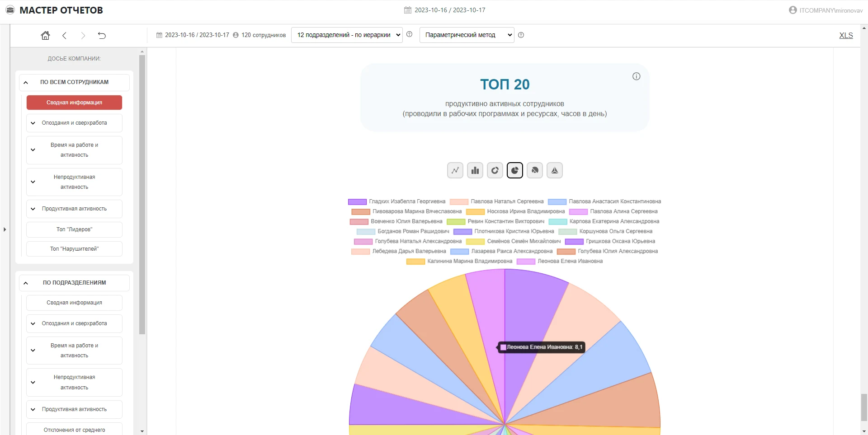Open info icon in ТОП 20 card
This screenshot has width=868, height=435.
click(636, 76)
